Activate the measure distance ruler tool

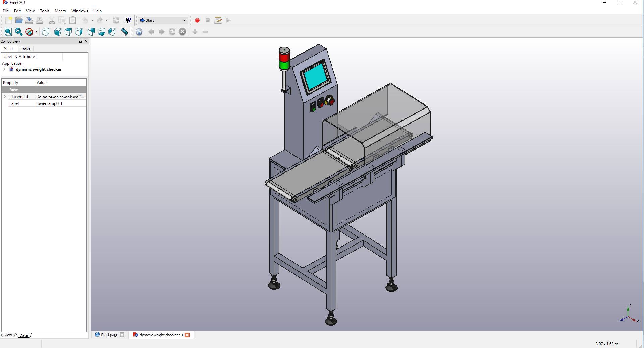click(x=124, y=32)
